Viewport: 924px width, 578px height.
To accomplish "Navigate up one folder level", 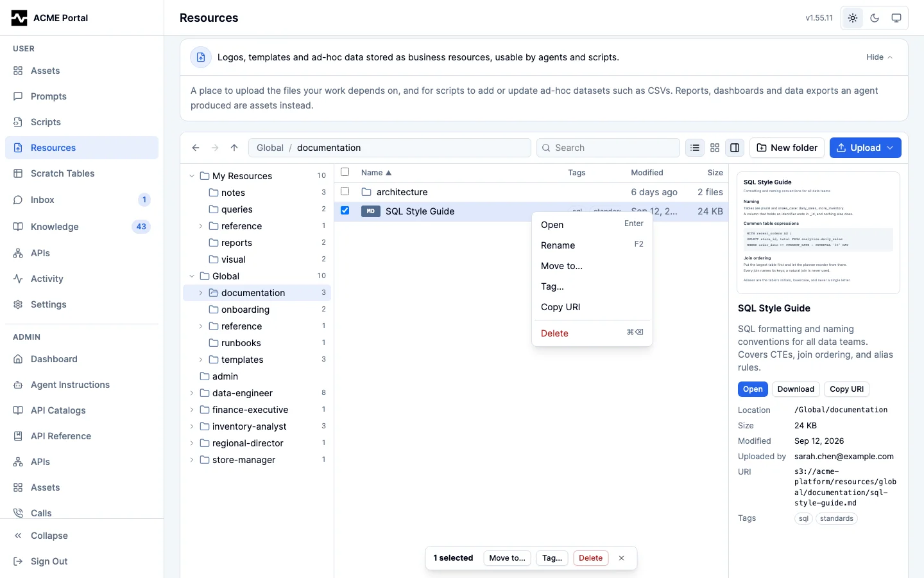I will point(234,148).
